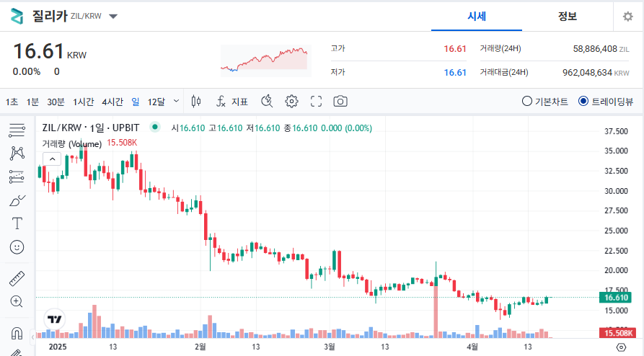Viewport: 644px width, 356px height.
Task: Select the Text annotation tool
Action: (17, 223)
